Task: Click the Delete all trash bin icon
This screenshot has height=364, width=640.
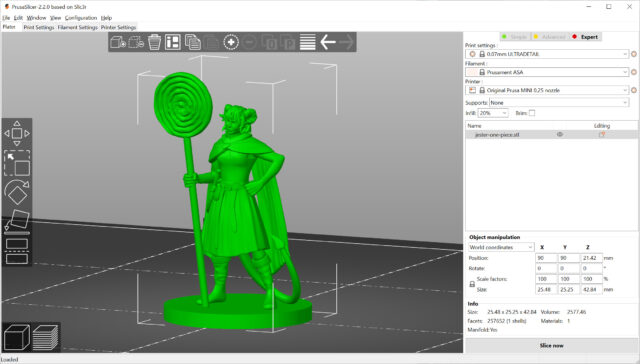Action: point(154,42)
